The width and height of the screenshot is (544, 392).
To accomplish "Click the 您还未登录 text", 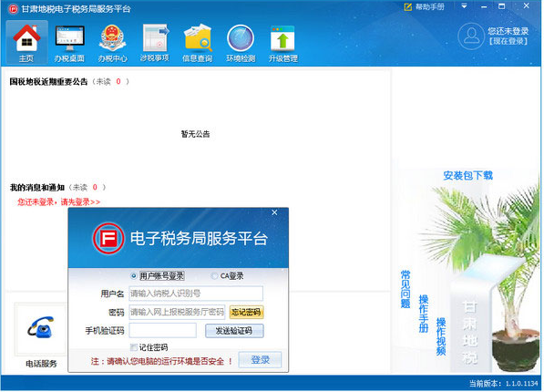I will pyautogui.click(x=508, y=31).
